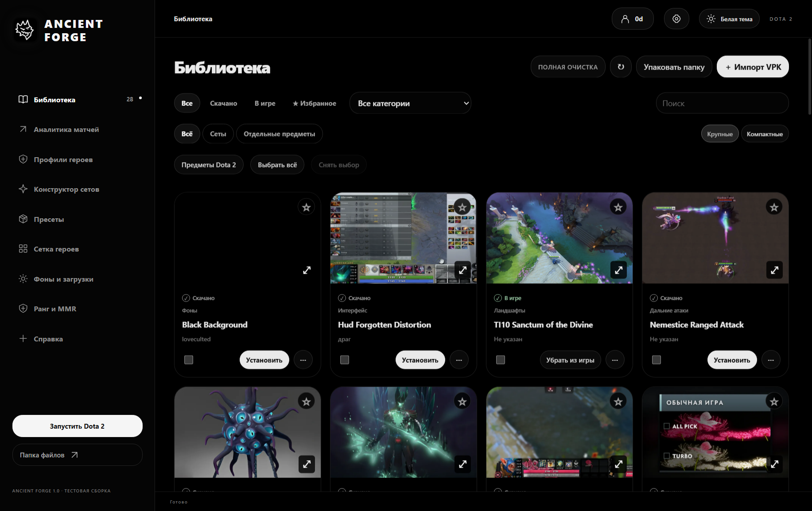Star the Nemestice Ranged Attack card
Screen dimensions: 812x511
(774, 207)
